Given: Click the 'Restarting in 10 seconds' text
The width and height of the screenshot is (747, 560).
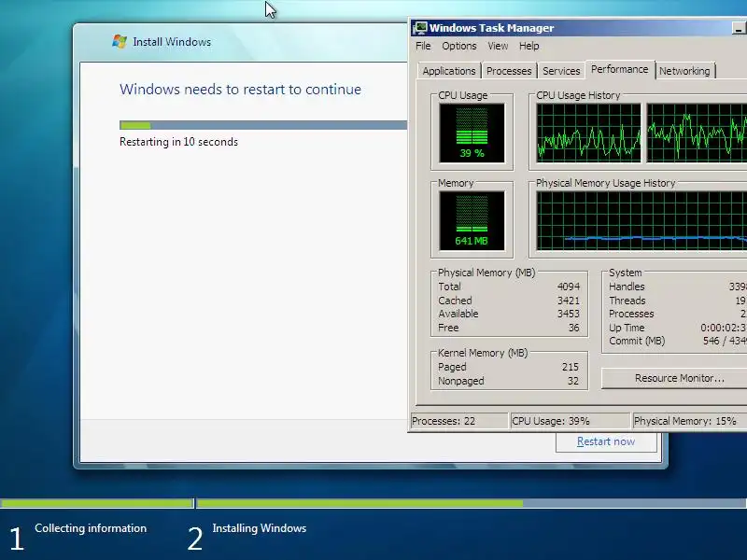Looking at the screenshot, I should click(178, 142).
